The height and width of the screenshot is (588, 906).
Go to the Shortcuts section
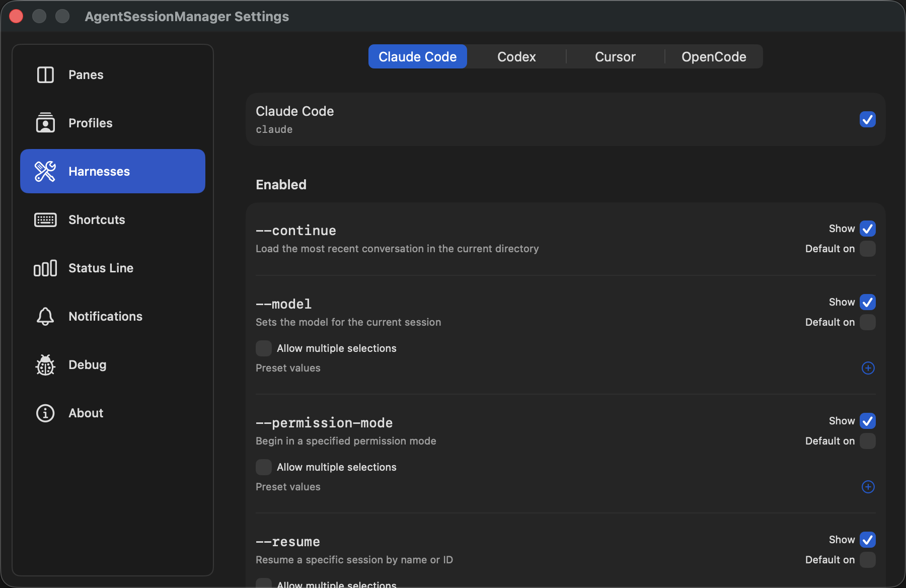pos(113,219)
